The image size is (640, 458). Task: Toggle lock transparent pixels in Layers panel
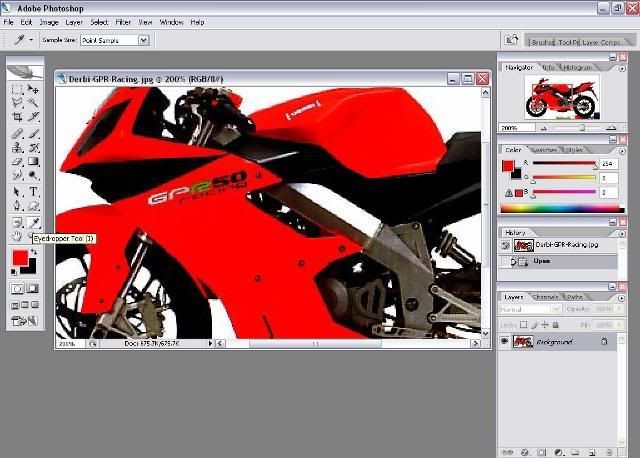pyautogui.click(x=524, y=325)
